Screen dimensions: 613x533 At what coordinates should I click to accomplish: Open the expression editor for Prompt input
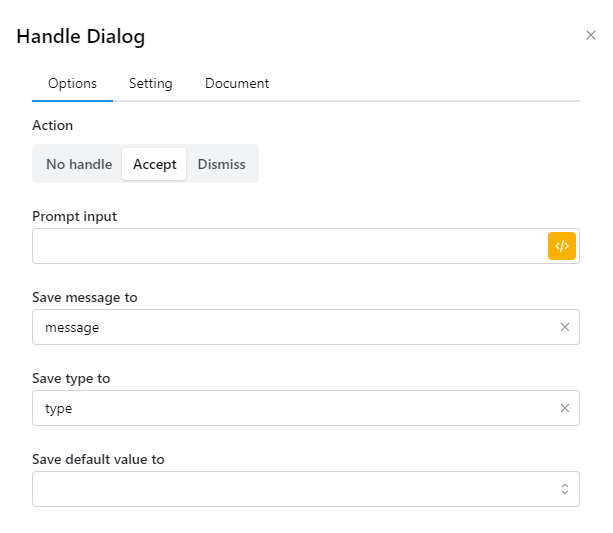click(x=562, y=246)
